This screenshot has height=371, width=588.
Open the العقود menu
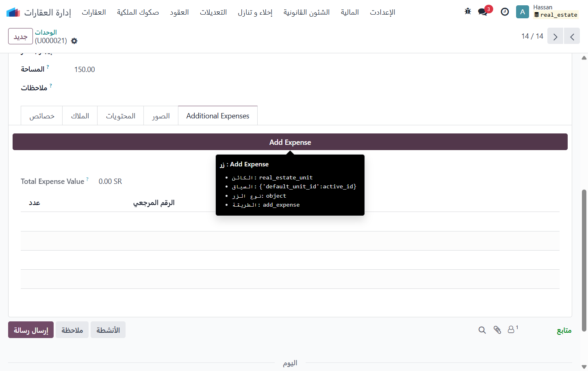tap(179, 12)
